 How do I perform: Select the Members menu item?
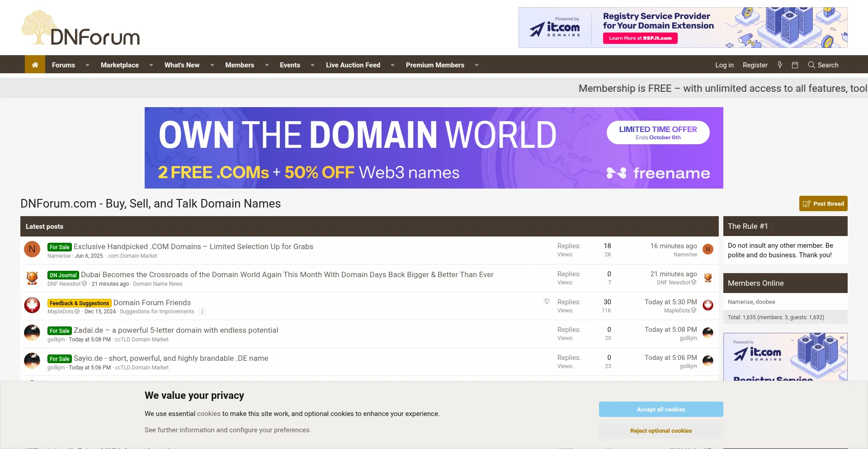[240, 65]
